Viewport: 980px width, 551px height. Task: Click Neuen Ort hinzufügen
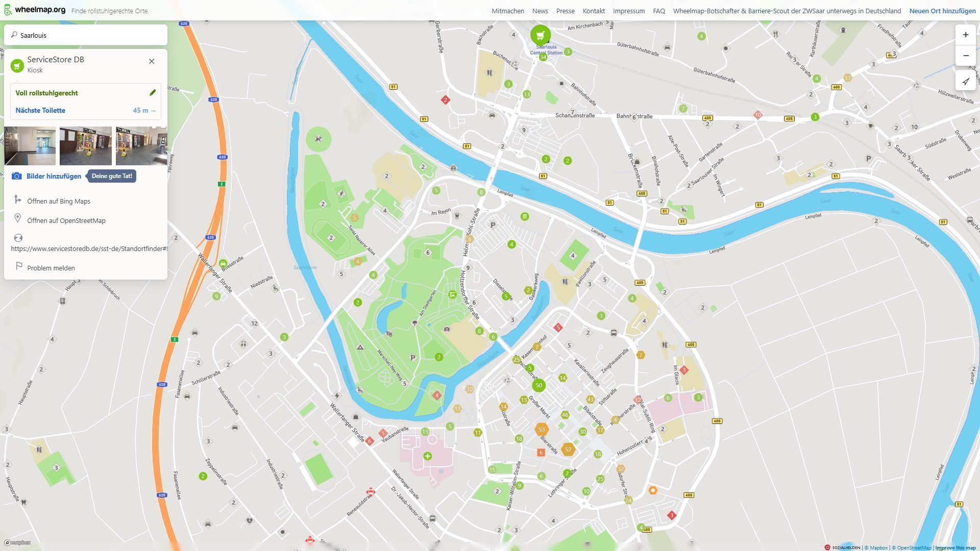tap(942, 11)
